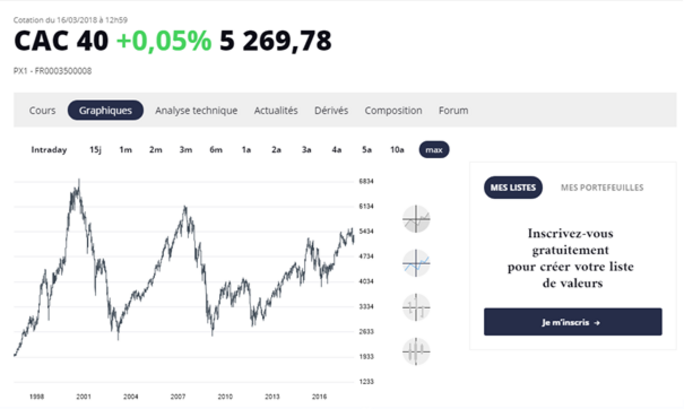Image resolution: width=684 pixels, height=409 pixels.
Task: Open the Analyse technique tab
Action: coord(196,110)
